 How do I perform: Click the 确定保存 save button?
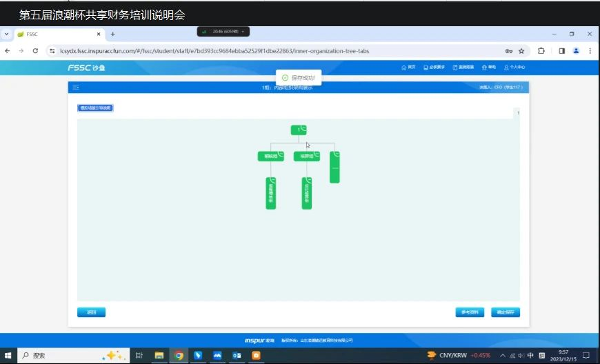pyautogui.click(x=506, y=312)
